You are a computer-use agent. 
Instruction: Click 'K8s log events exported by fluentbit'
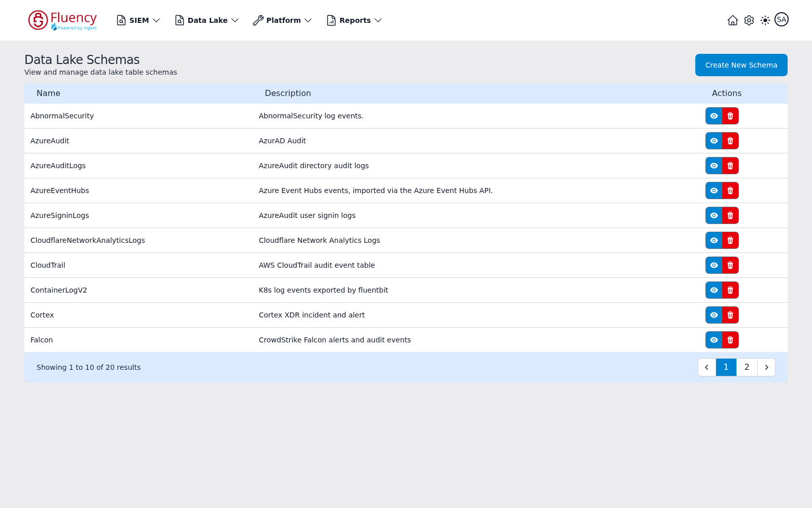(x=323, y=290)
